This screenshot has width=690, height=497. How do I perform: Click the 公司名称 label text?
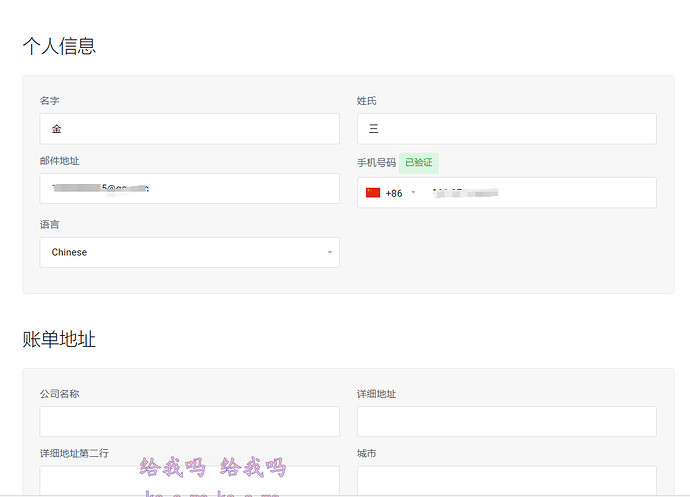coord(59,394)
